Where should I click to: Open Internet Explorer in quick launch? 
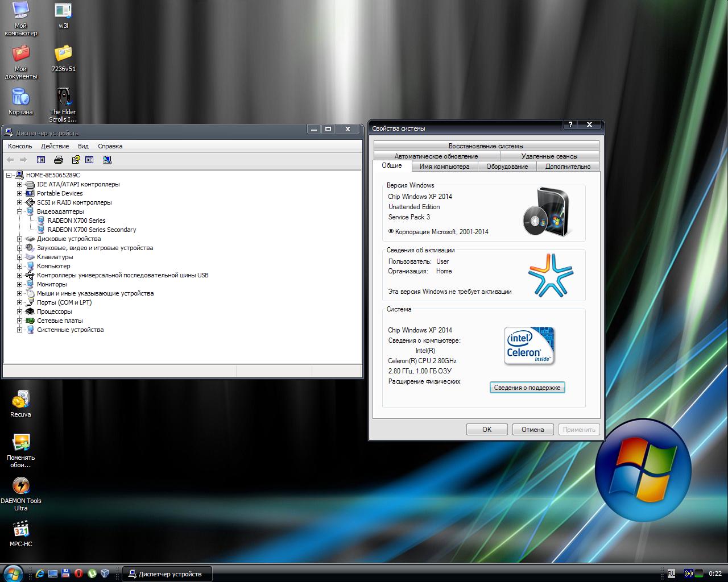click(x=40, y=573)
